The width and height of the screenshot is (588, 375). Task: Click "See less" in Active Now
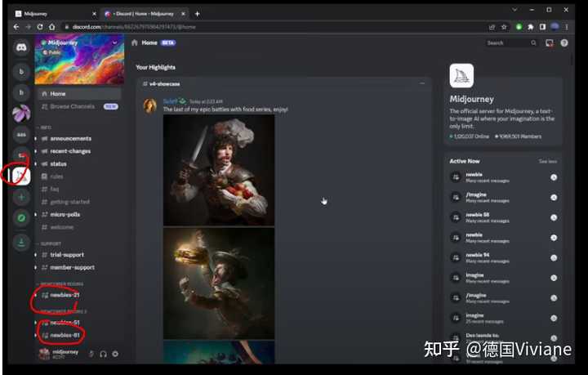tap(547, 161)
